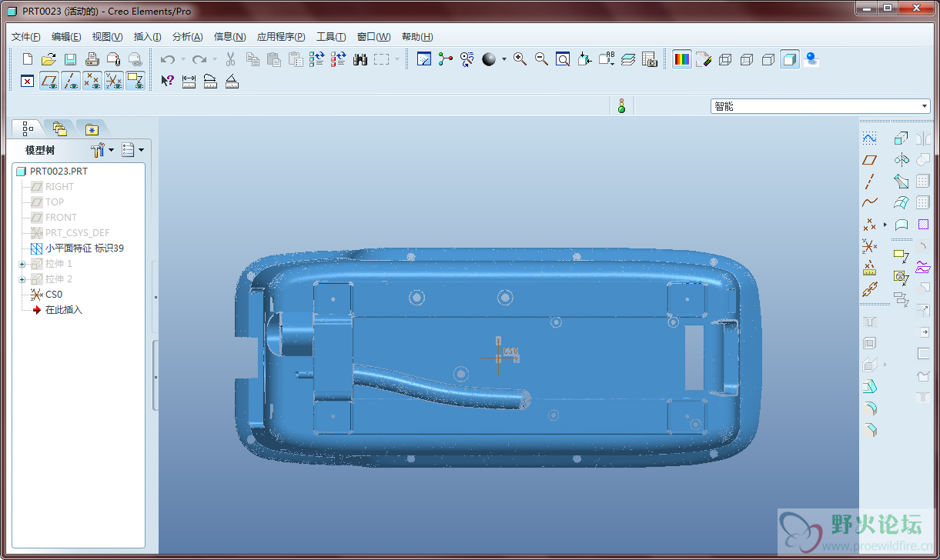
Task: Click the Redo arrow icon
Action: 199,59
